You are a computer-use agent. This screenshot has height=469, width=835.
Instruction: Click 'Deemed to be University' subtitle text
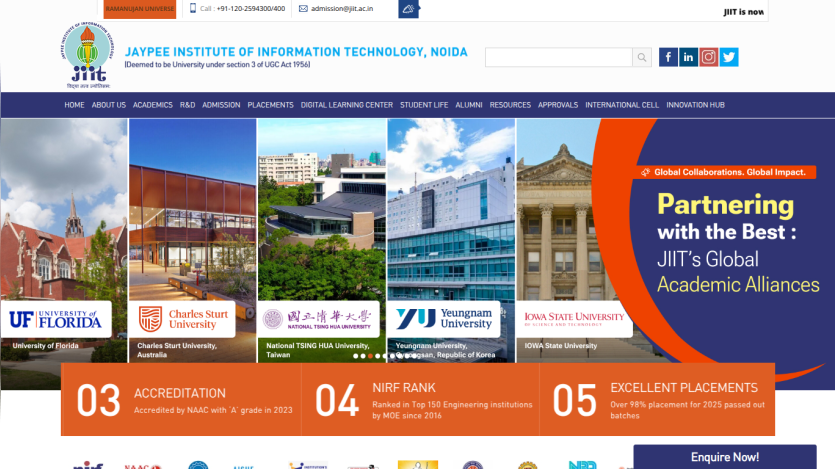click(217, 64)
